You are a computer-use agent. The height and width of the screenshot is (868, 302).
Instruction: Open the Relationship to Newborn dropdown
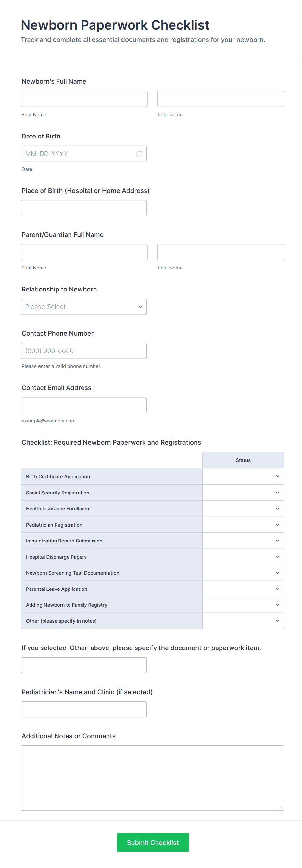84,307
